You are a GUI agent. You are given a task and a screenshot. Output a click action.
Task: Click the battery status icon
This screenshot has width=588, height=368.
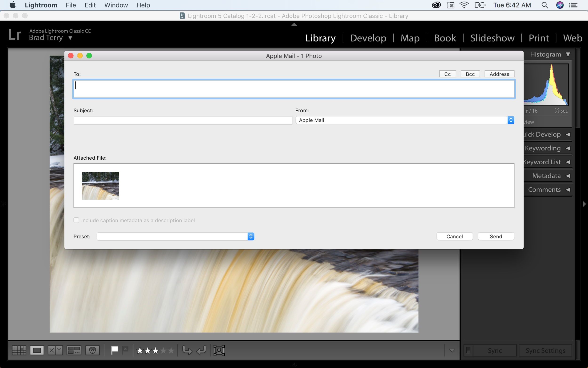(x=480, y=5)
